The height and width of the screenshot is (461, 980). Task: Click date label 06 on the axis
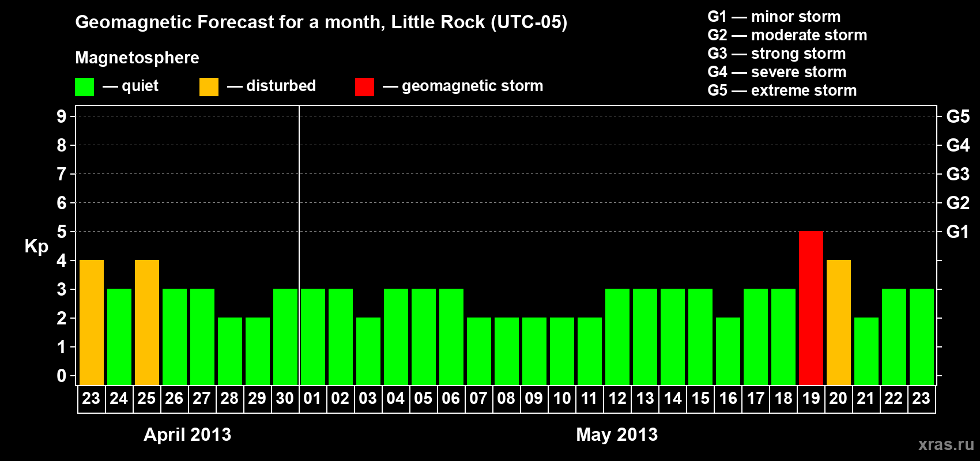pyautogui.click(x=451, y=398)
